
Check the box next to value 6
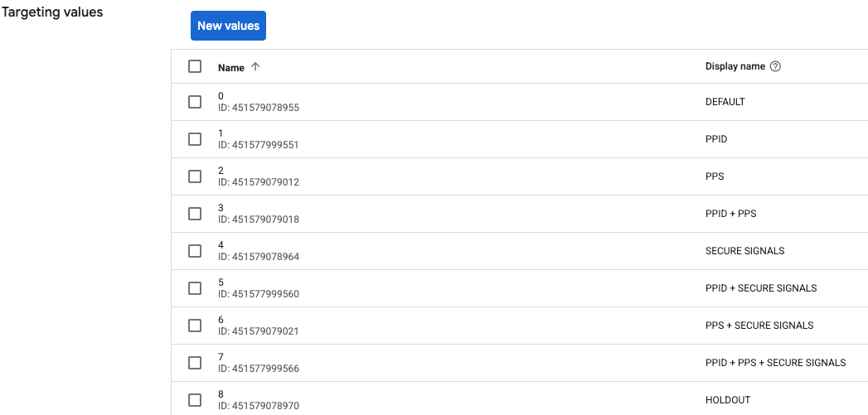tap(195, 326)
